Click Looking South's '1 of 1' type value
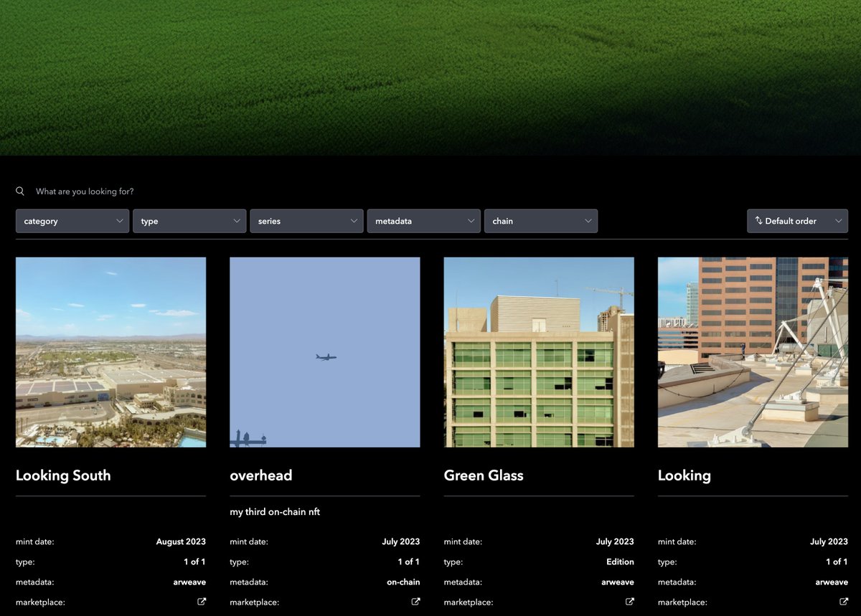This screenshot has height=616, width=861. tap(195, 561)
